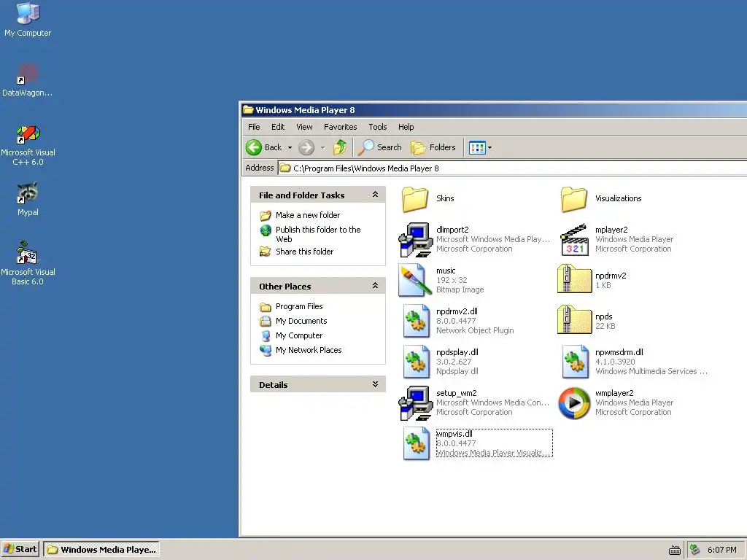
Task: Click the Start button
Action: pos(20,550)
